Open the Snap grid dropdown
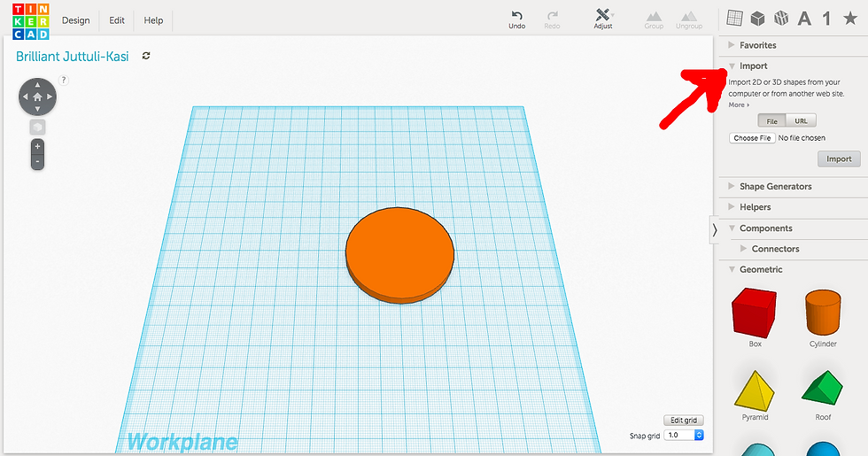Viewport: 868px width, 456px height. [684, 436]
